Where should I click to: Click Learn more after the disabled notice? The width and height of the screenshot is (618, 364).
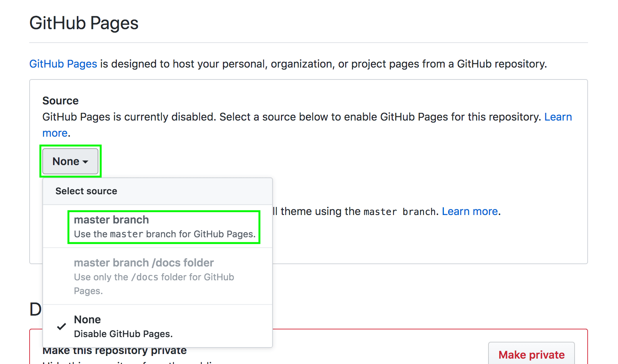click(x=558, y=117)
